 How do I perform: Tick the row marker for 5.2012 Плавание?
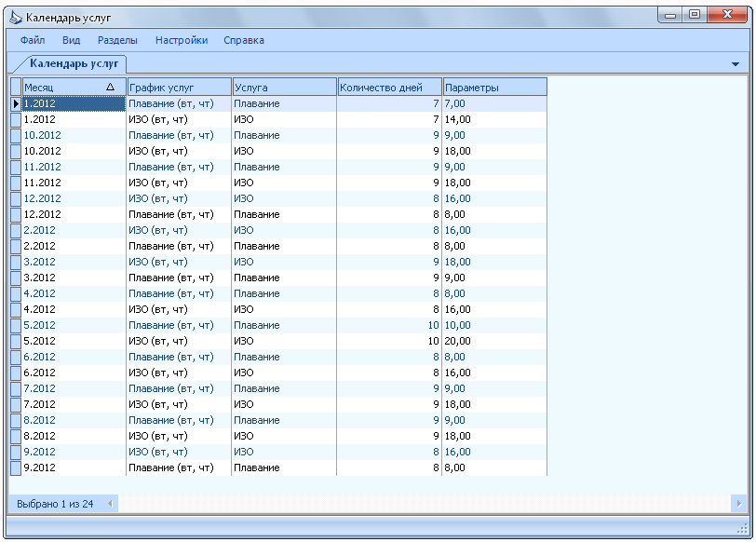point(16,325)
